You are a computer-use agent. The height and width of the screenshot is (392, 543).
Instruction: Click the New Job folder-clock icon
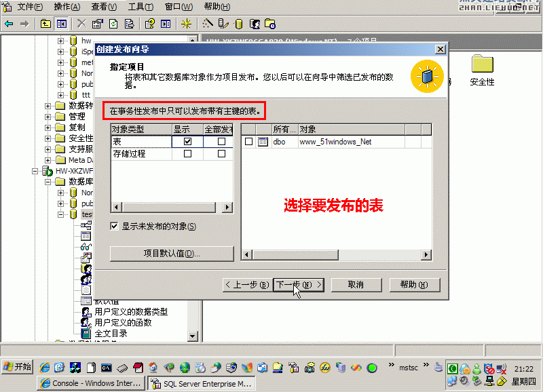pyautogui.click(x=269, y=24)
